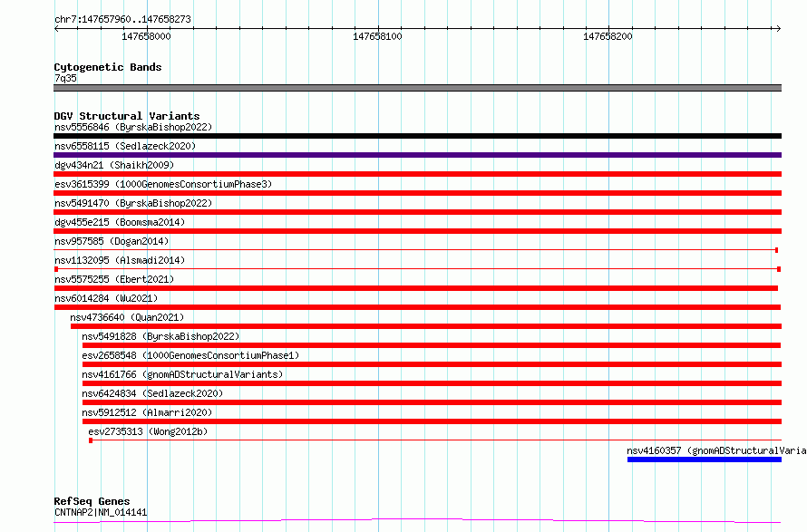
Task: Click the red dgv434n21 variant bar
Action: (x=417, y=174)
